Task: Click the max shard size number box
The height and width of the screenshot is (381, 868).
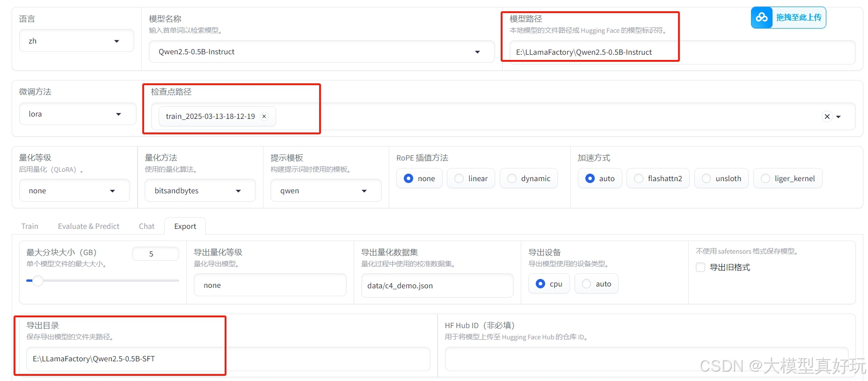Action: click(155, 254)
